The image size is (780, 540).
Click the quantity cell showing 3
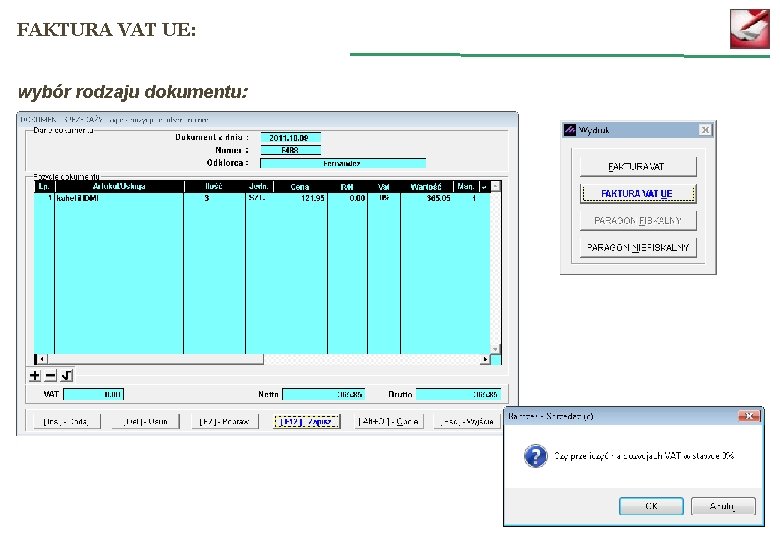[x=214, y=198]
